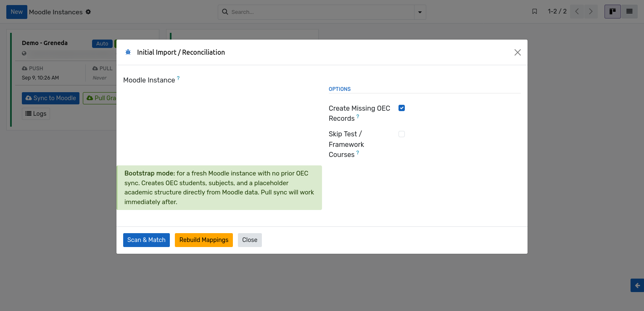The height and width of the screenshot is (311, 644).
Task: Click the Auto badge on Demo - Greneda
Action: point(102,44)
